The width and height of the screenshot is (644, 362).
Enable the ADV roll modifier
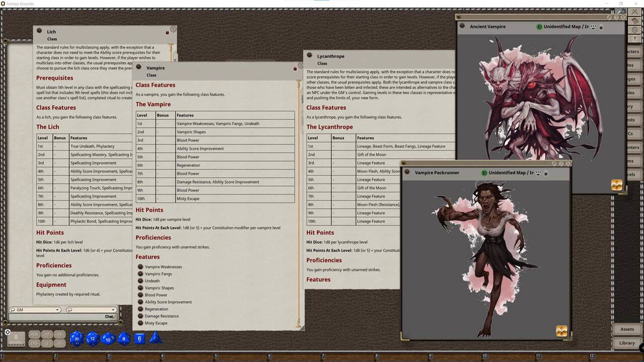34,334
